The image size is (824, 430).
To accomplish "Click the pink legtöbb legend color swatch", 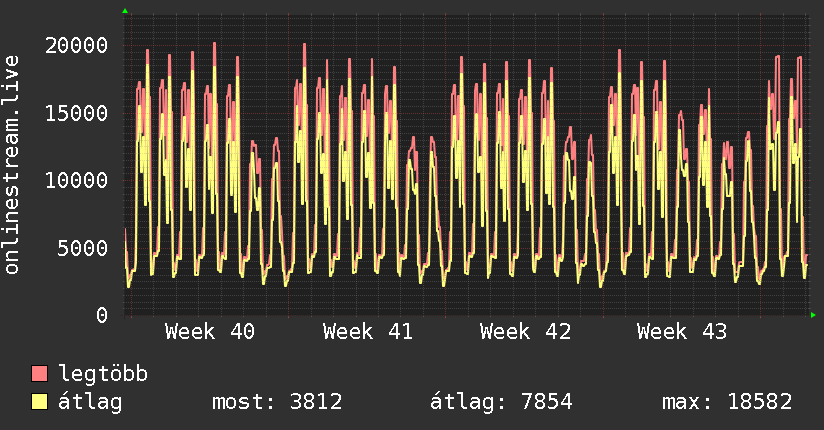I will point(39,373).
